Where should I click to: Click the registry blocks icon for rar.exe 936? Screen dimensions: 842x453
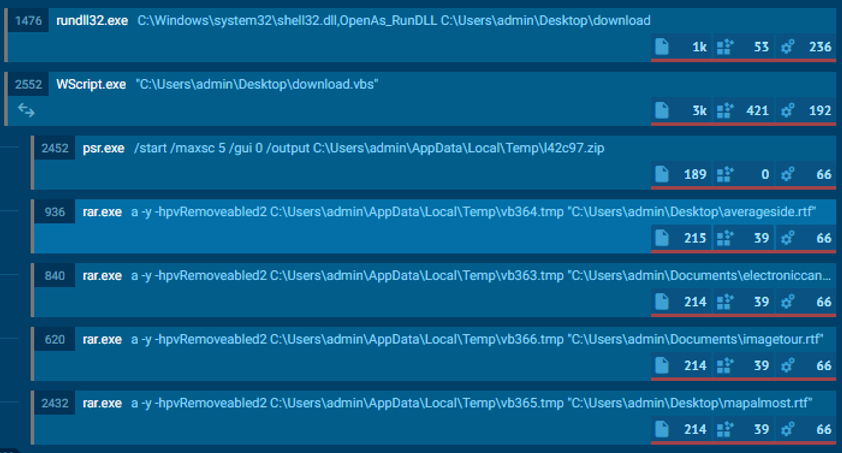[x=725, y=238]
